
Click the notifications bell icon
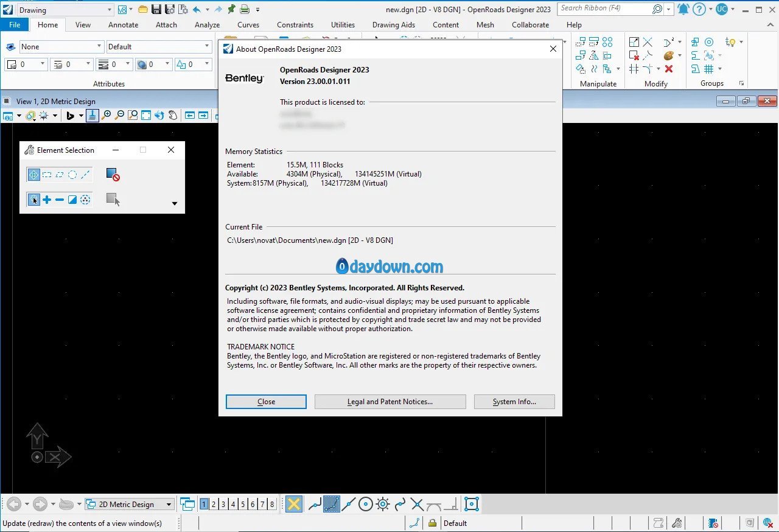(683, 9)
